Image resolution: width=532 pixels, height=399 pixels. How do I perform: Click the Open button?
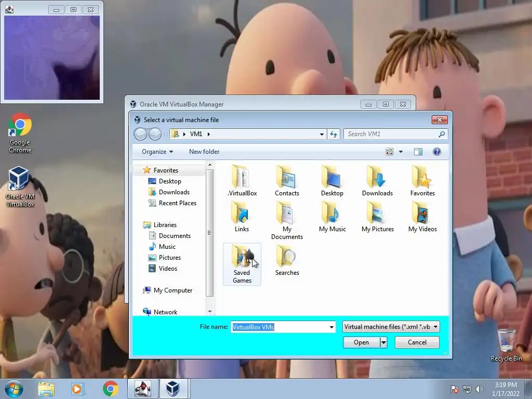362,342
